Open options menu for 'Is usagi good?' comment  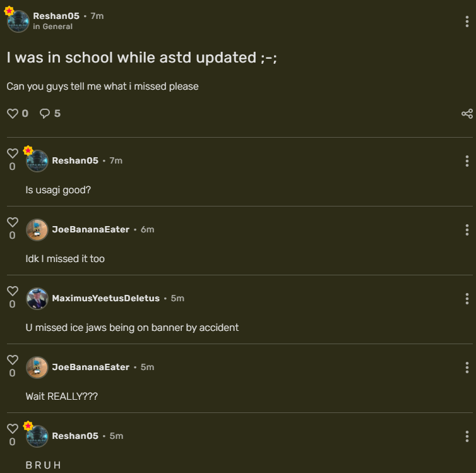point(467,161)
